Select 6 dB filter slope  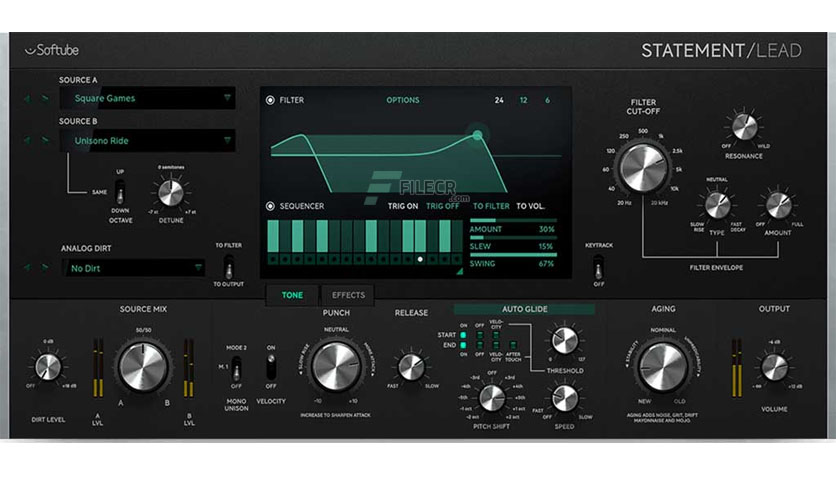pyautogui.click(x=547, y=100)
